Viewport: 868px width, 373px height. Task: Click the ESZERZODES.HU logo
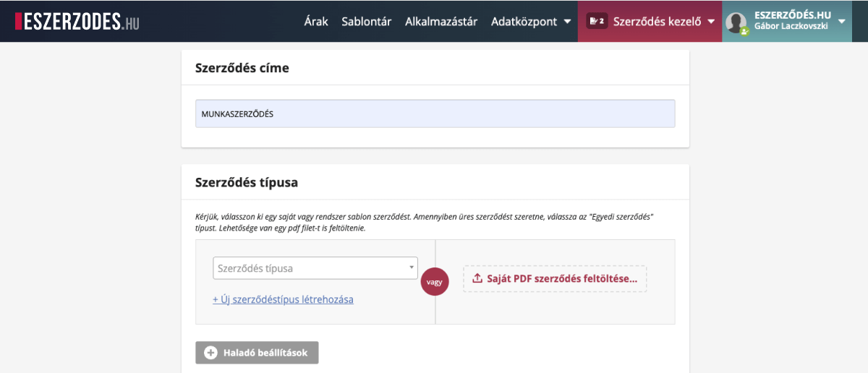77,22
